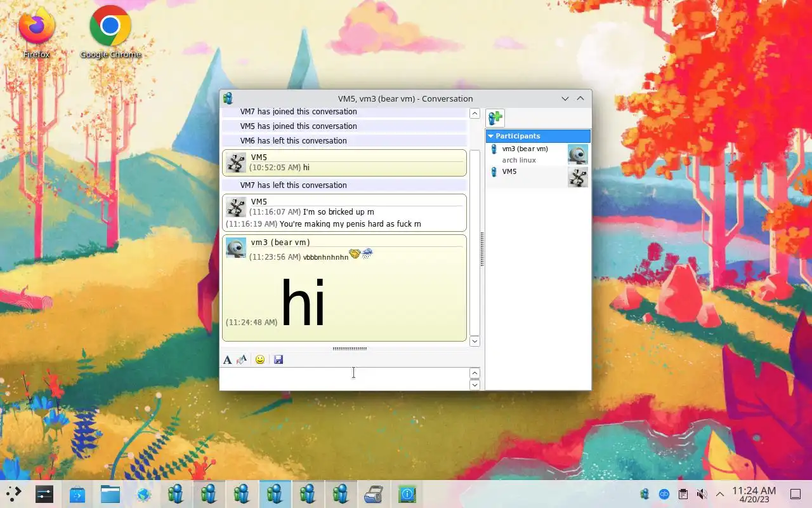
Task: Select vm3 (bear vm) in participants
Action: [538, 154]
